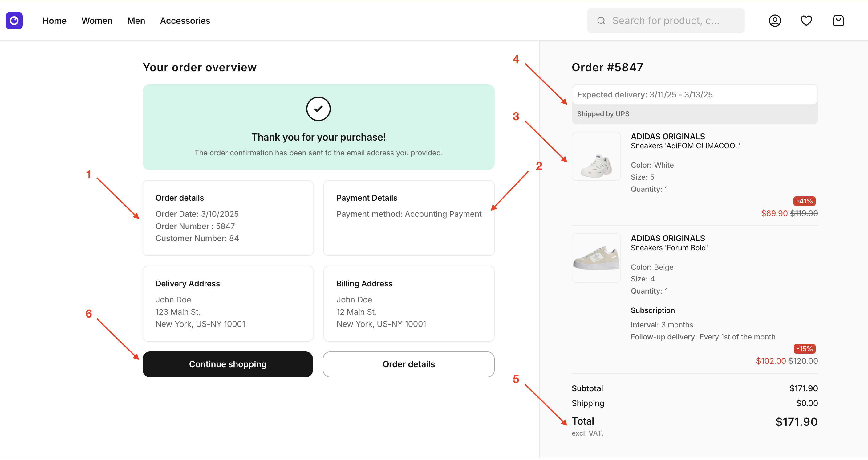
Task: Click the AdiFOM CLIMACOOL sneaker thumbnail
Action: [596, 157]
